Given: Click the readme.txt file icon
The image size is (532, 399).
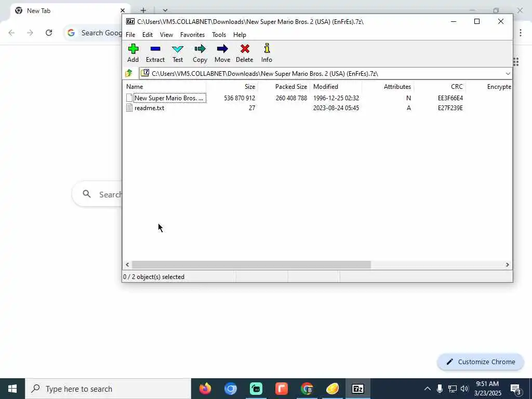Looking at the screenshot, I should 129,108.
